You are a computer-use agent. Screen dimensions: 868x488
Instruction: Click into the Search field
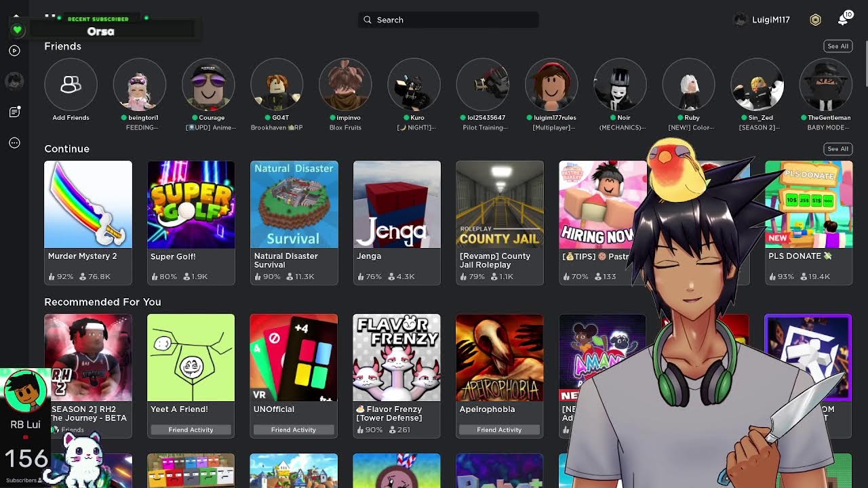click(x=448, y=20)
